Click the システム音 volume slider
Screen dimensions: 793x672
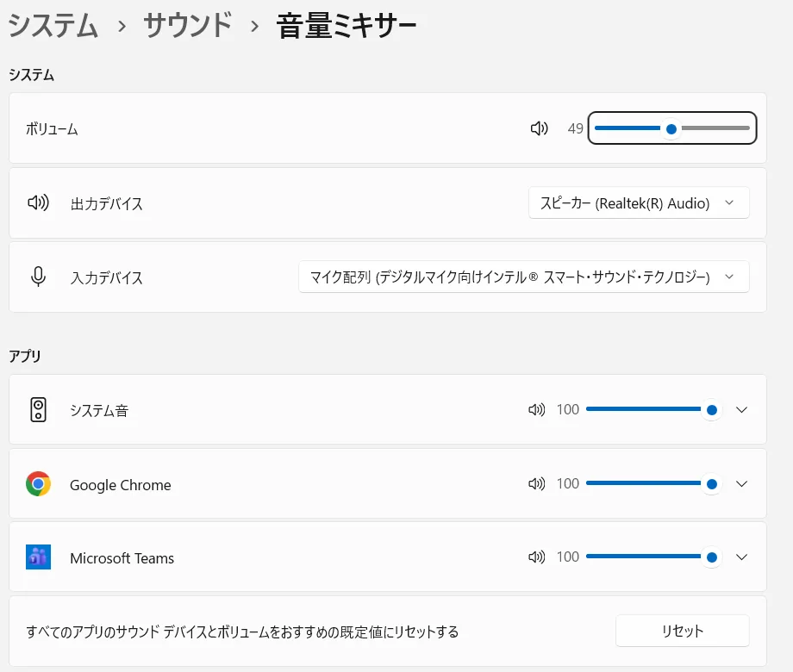(x=653, y=409)
